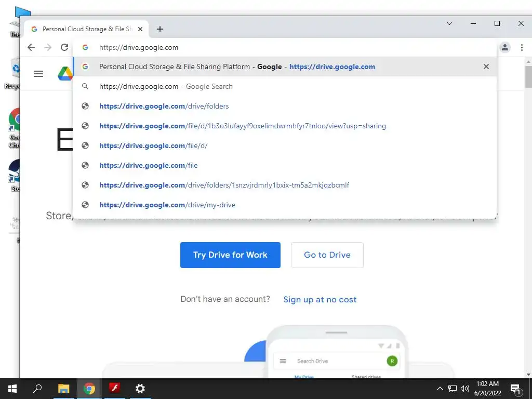The height and width of the screenshot is (399, 532).
Task: Click the Try Drive for Work button
Action: coord(230,255)
